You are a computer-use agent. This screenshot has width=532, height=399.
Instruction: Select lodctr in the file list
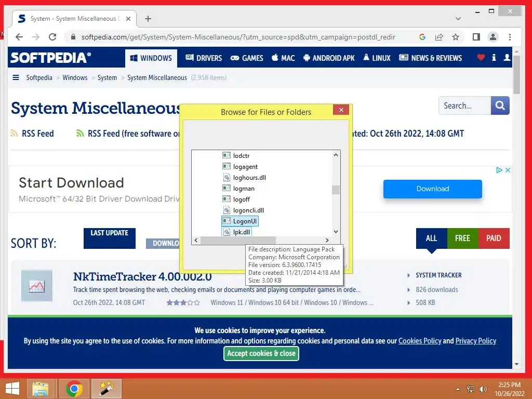coord(241,156)
